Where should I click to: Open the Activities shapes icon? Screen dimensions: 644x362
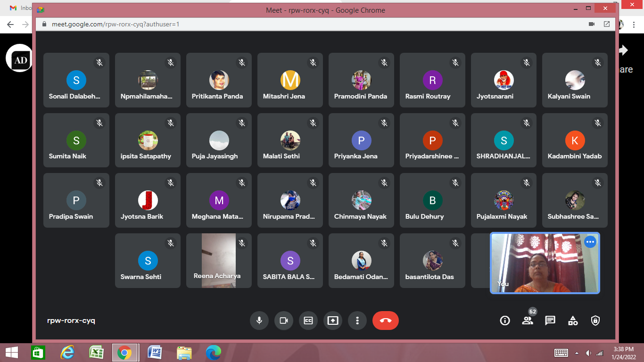(573, 321)
